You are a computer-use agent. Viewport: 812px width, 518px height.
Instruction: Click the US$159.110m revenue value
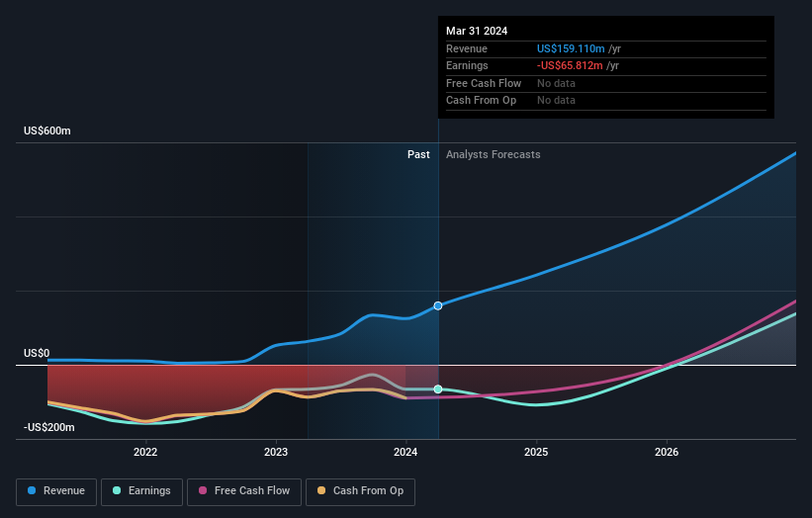tap(571, 48)
